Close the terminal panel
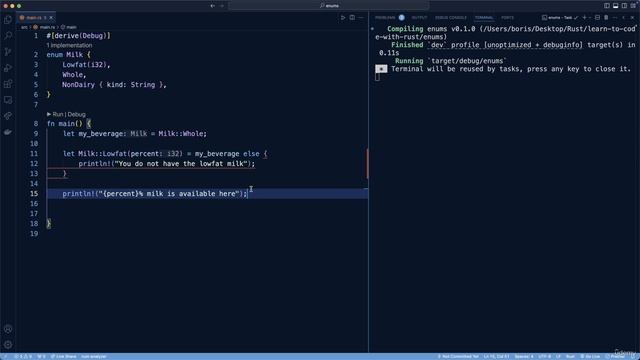 632,18
